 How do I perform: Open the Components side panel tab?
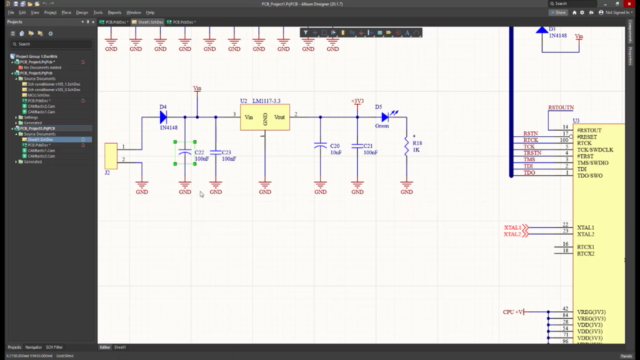tap(629, 31)
